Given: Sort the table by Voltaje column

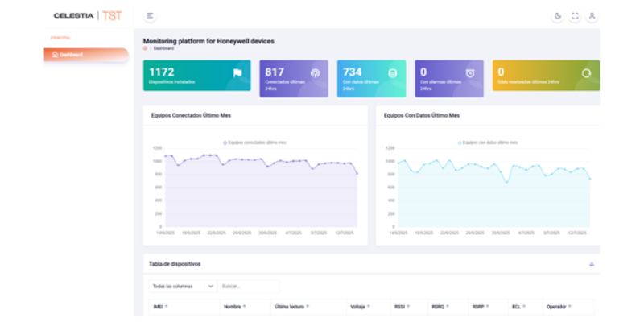Looking at the screenshot, I should click(x=360, y=307).
